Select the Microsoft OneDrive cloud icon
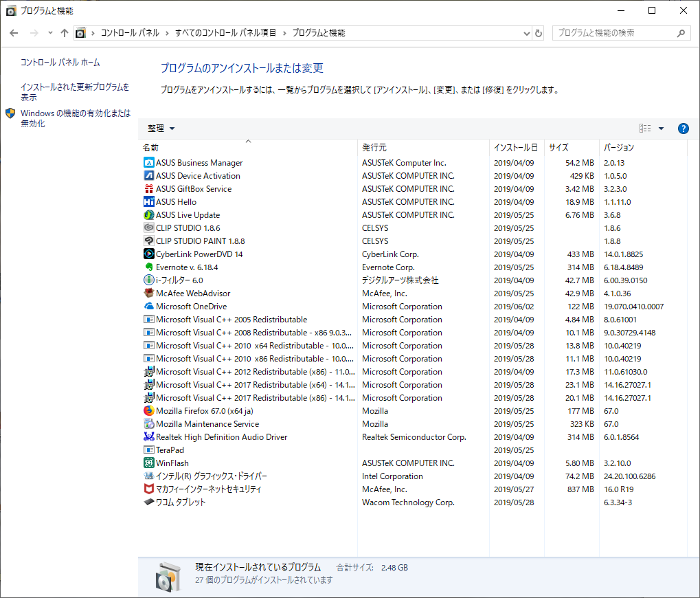 point(149,307)
